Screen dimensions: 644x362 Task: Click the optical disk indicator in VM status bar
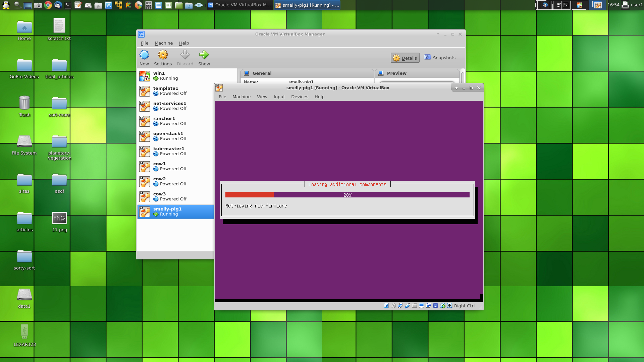[x=393, y=306]
